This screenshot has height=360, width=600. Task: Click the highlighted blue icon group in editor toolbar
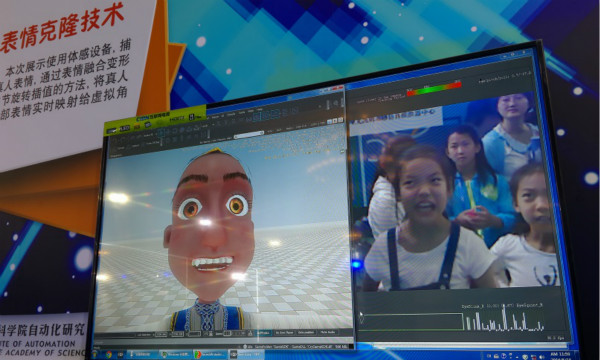coord(266,115)
